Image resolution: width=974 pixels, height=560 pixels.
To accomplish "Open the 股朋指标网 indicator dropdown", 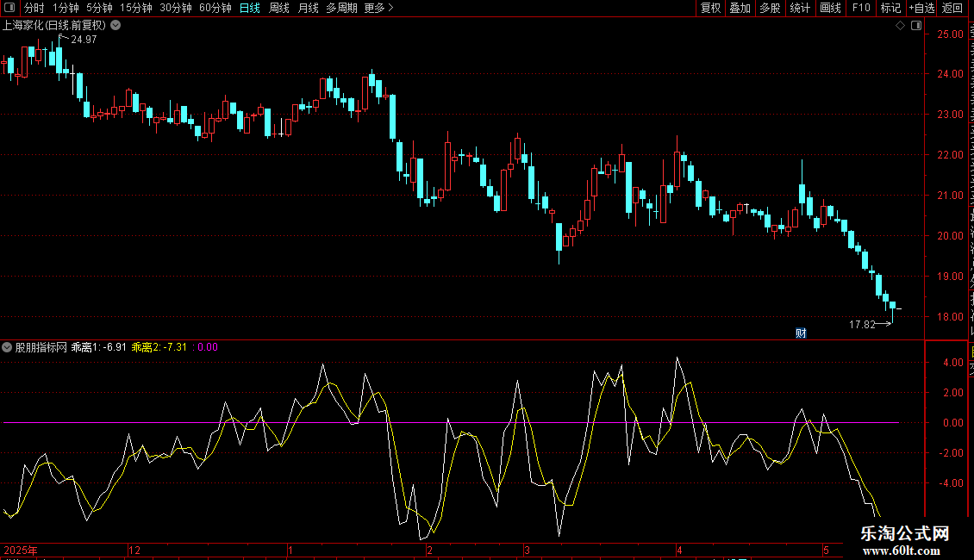I will click(x=7, y=347).
